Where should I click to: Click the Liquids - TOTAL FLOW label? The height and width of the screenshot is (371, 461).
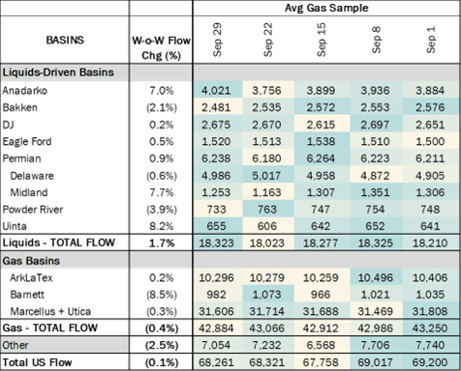pos(59,243)
